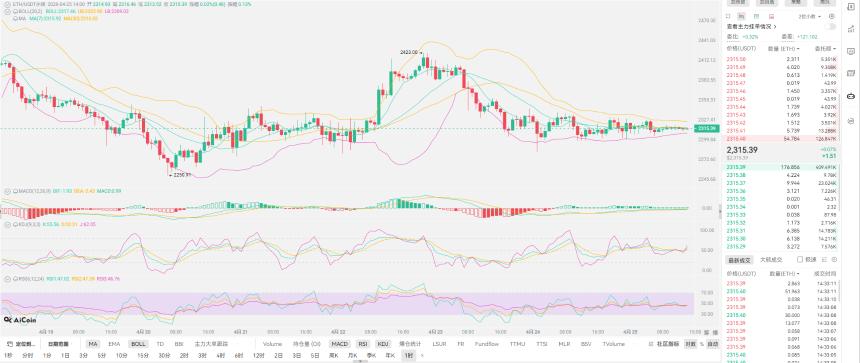Select the 1日 timeframe
Image resolution: width=860 pixels, height=363 pixels.
point(65,355)
